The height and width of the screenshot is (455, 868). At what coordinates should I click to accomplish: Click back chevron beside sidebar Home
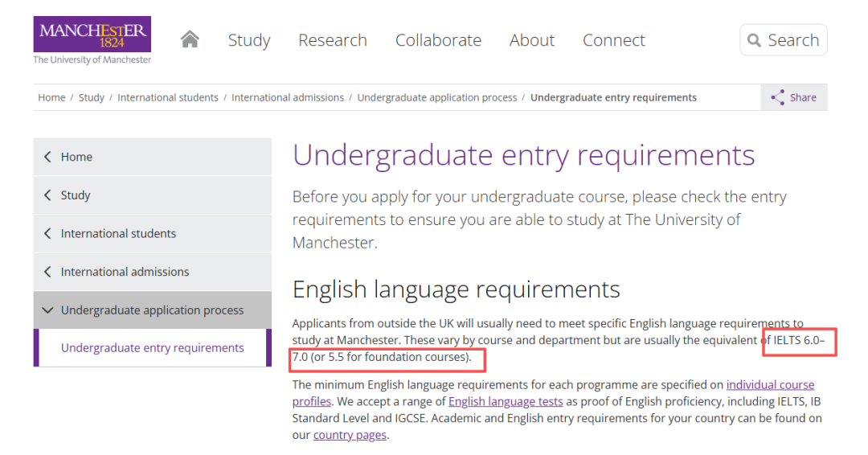point(47,157)
